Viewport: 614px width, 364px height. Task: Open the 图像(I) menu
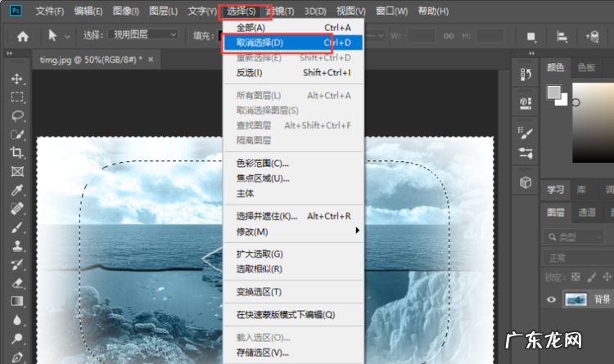point(126,11)
